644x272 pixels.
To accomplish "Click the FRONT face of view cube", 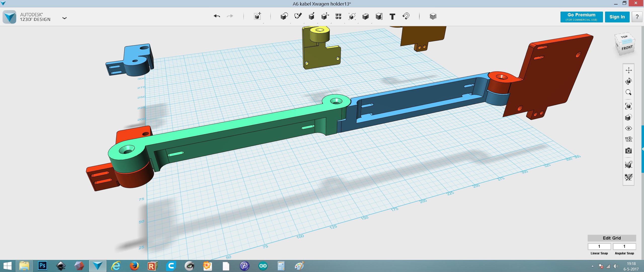I will point(627,48).
